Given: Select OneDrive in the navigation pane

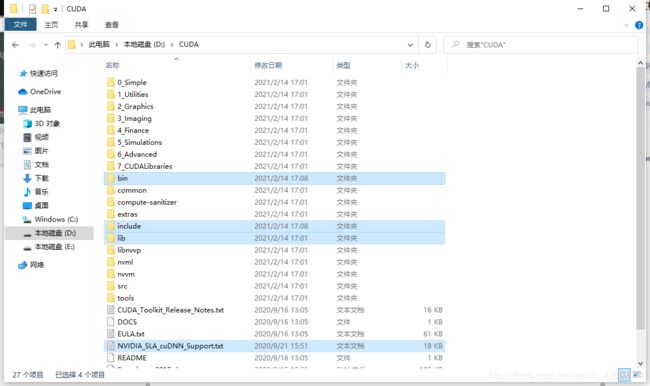Looking at the screenshot, I should (40, 92).
